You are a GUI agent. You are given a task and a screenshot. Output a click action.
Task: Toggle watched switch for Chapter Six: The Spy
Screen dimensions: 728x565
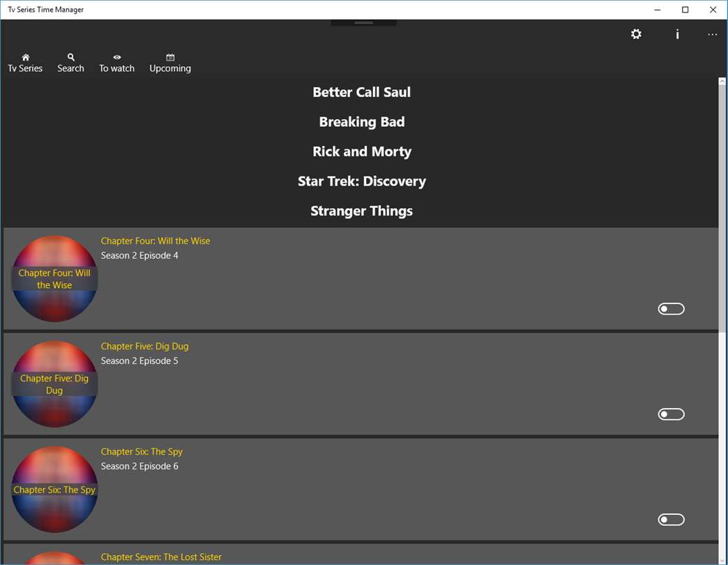[x=671, y=520]
